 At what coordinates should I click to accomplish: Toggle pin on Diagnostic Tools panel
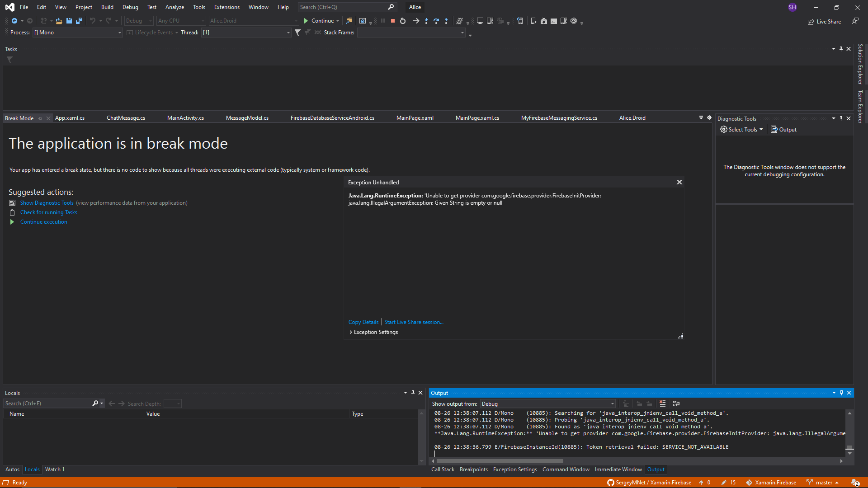(841, 118)
